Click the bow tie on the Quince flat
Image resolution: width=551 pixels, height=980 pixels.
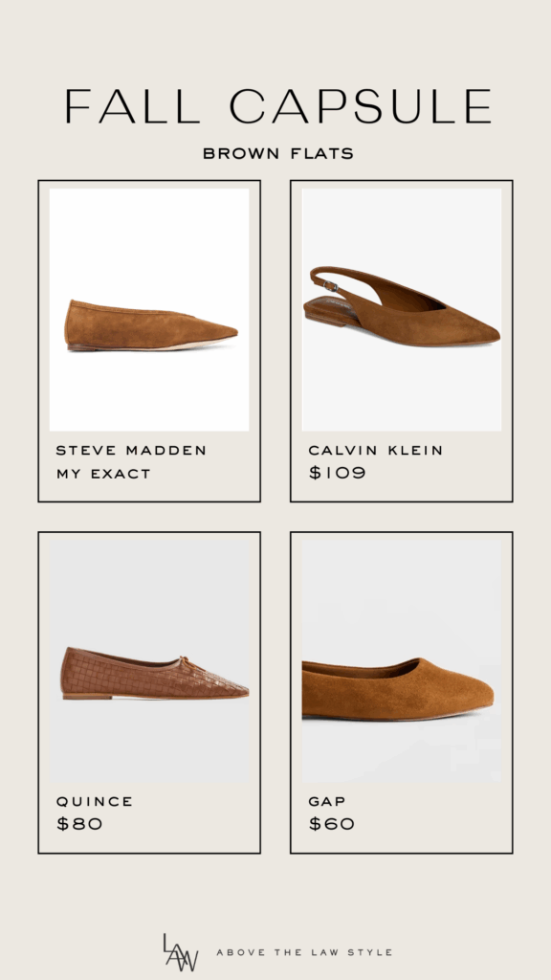coord(184,661)
